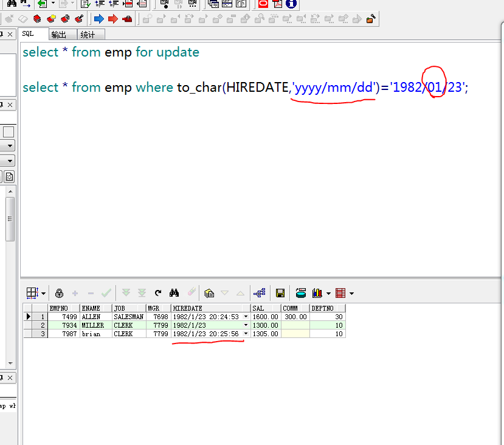Click the PDF document icon in toolbar
This screenshot has height=445, width=504.
pyautogui.click(x=277, y=4)
